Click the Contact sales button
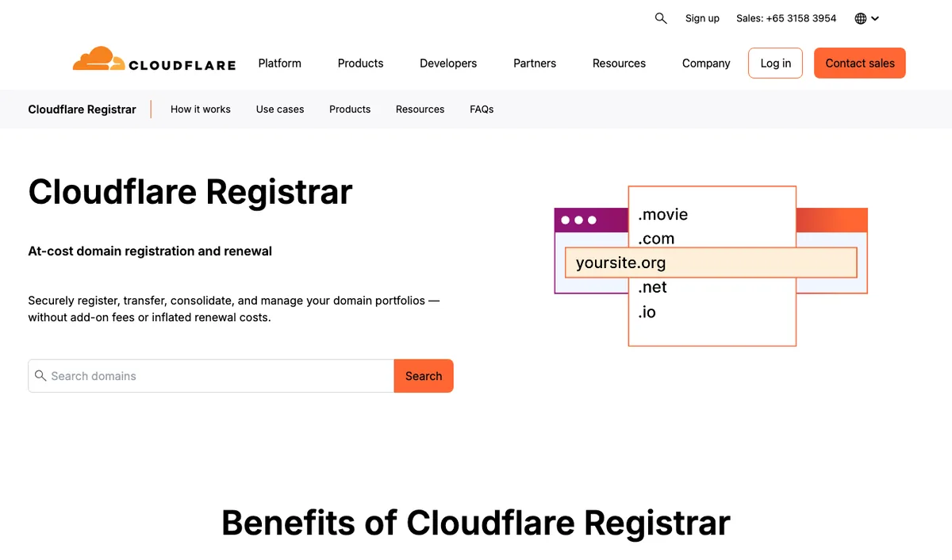The image size is (952, 560). pos(860,63)
